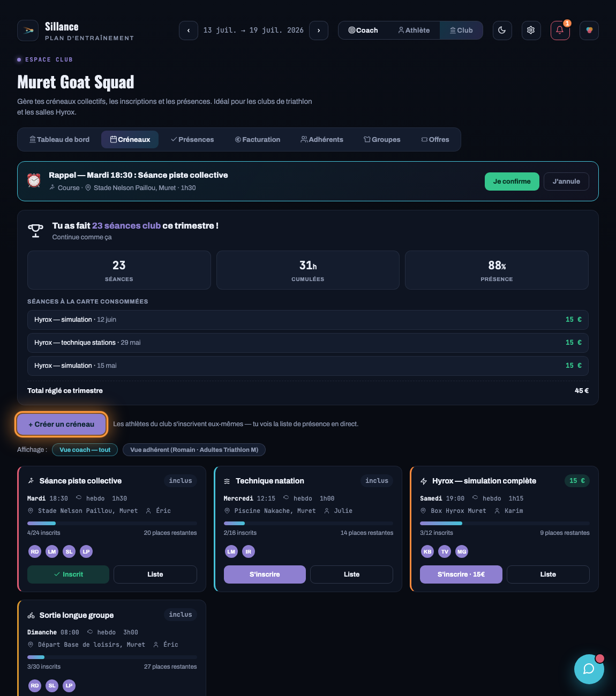This screenshot has width=616, height=696.
Task: Open the Présences tab
Action: click(x=192, y=140)
